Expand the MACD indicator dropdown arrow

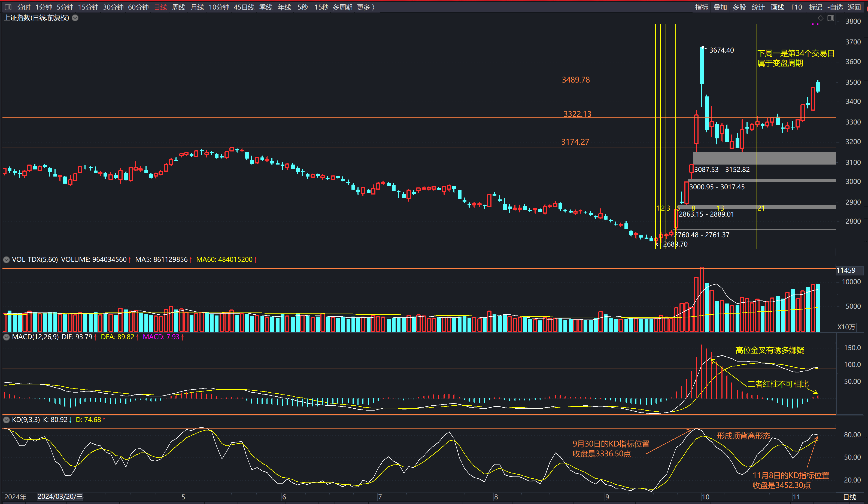tap(6, 337)
